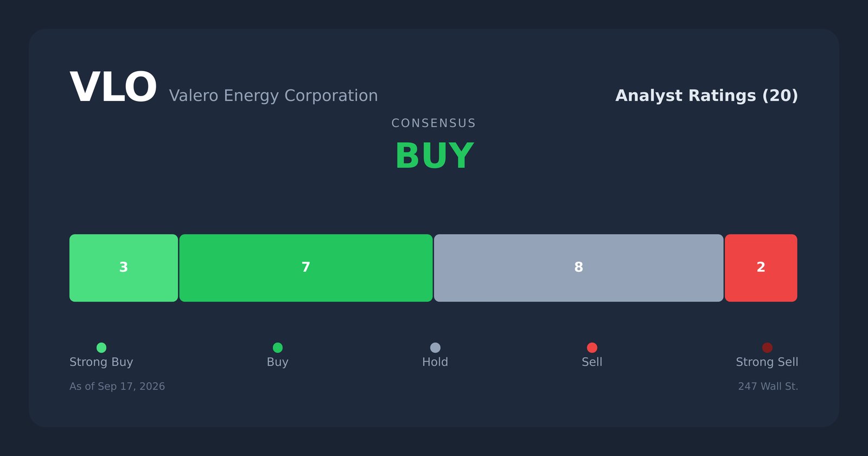Click the CONSENSUS label
The width and height of the screenshot is (868, 456).
(434, 123)
